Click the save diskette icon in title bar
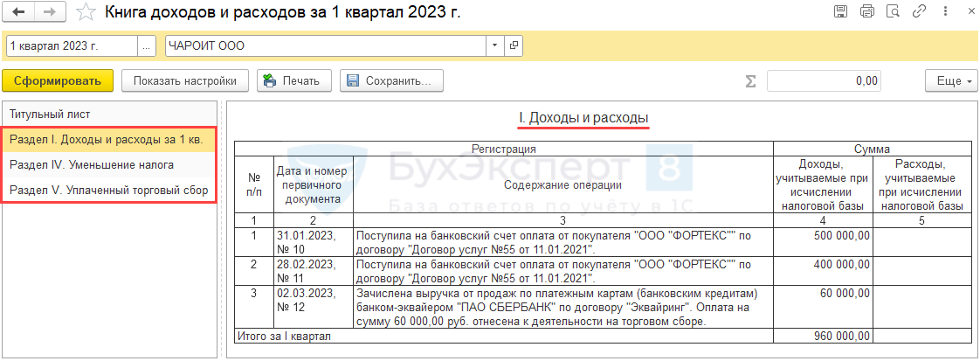Screen dimensions: 980x361 coord(841,11)
